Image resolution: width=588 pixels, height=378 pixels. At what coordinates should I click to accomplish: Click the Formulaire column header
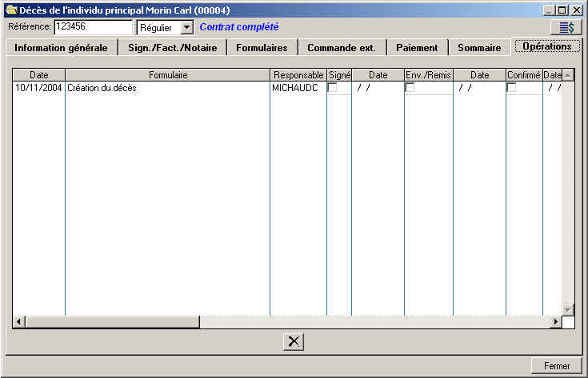(168, 75)
